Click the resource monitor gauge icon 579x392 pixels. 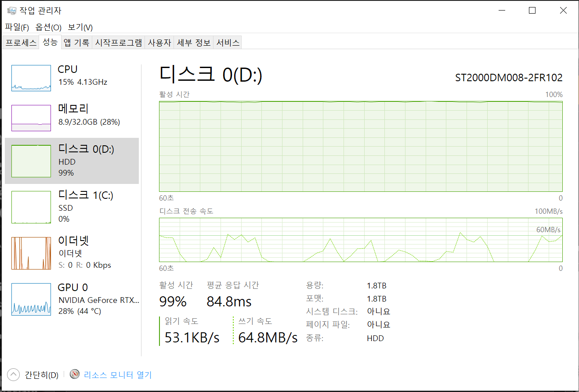(x=75, y=374)
